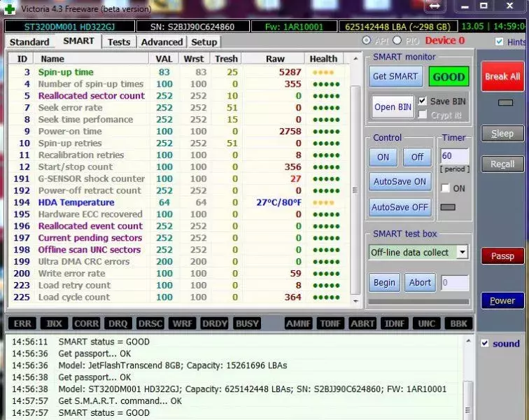Click the SMART table scroll down arrow
Screen dimensions: 529x420
click(x=355, y=300)
